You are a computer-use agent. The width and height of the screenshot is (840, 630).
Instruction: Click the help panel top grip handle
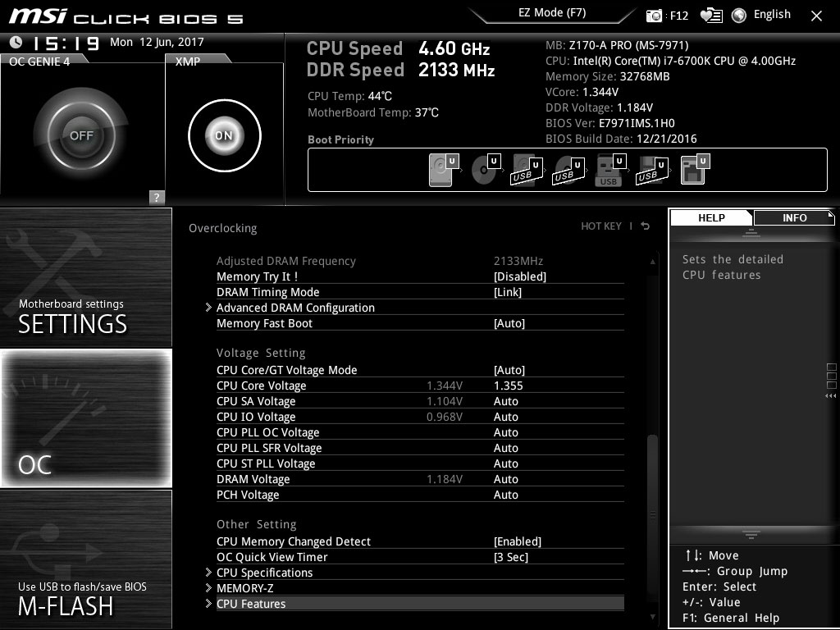(751, 232)
